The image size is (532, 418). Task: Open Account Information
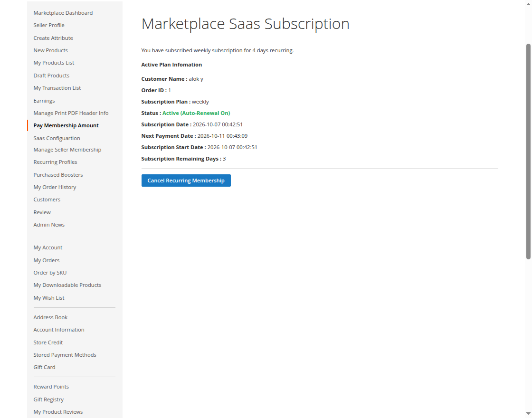coord(59,330)
